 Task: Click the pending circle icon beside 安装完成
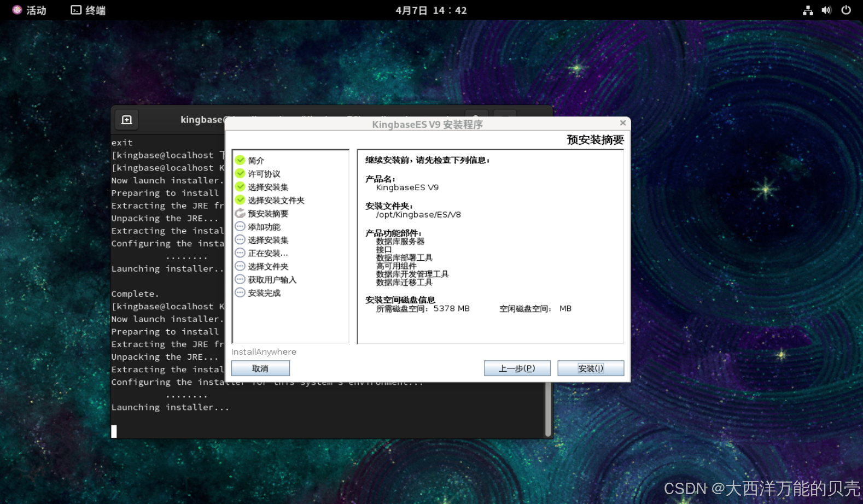[x=240, y=292]
